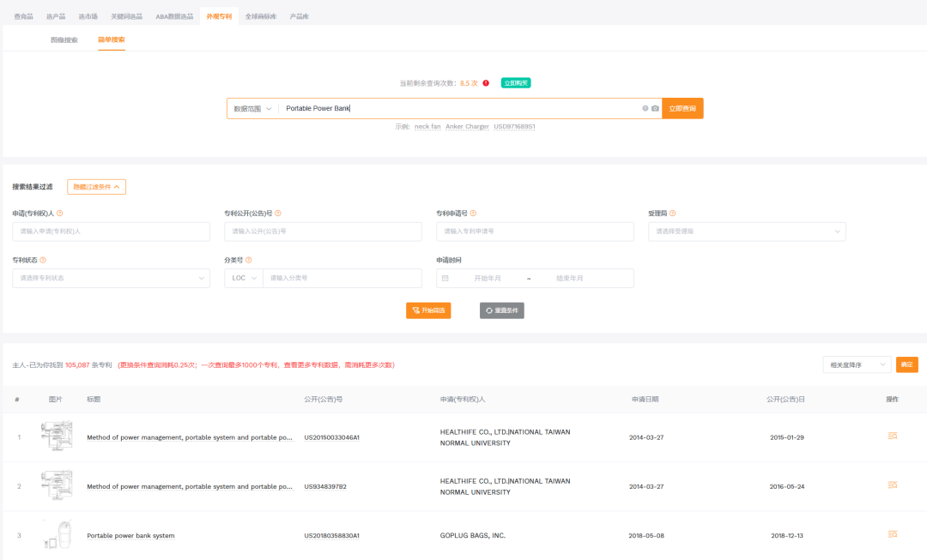
Task: Go to the 选市场 tab
Action: tap(88, 16)
